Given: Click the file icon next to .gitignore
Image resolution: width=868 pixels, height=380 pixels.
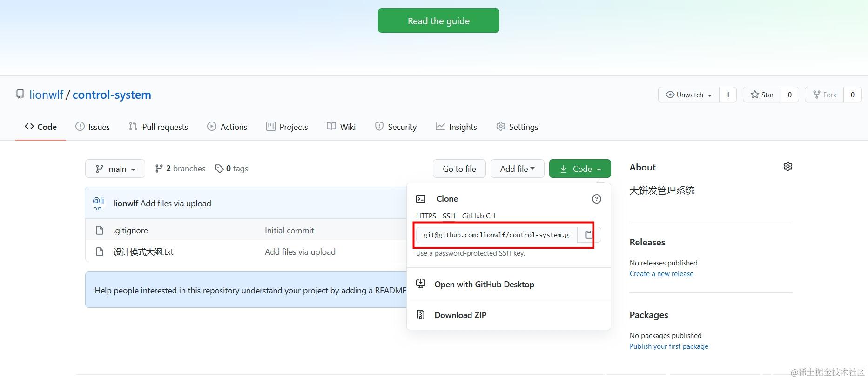Looking at the screenshot, I should 99,230.
